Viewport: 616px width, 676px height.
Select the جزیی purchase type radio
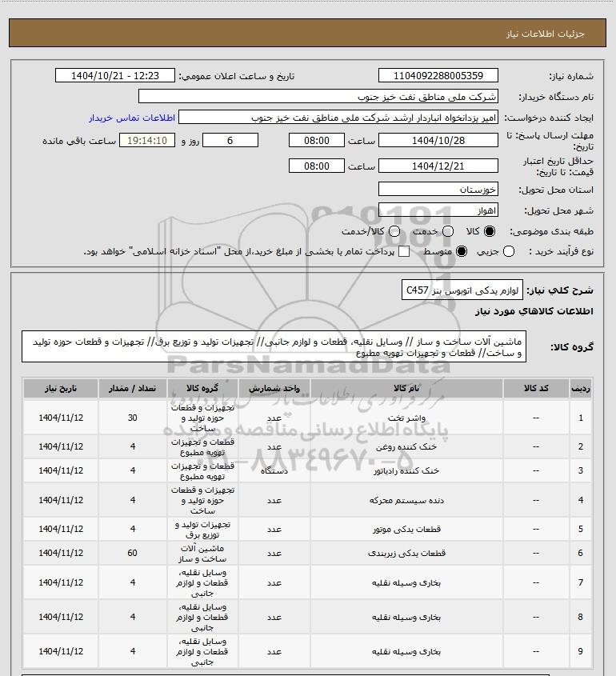[509, 251]
